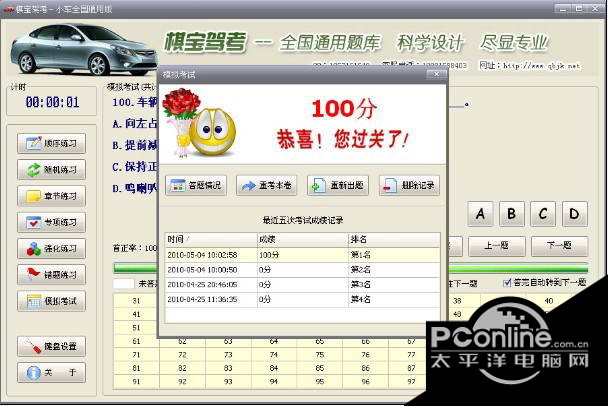Start 模拟考试 mock exam from sidebar
The image size is (608, 406).
point(52,301)
